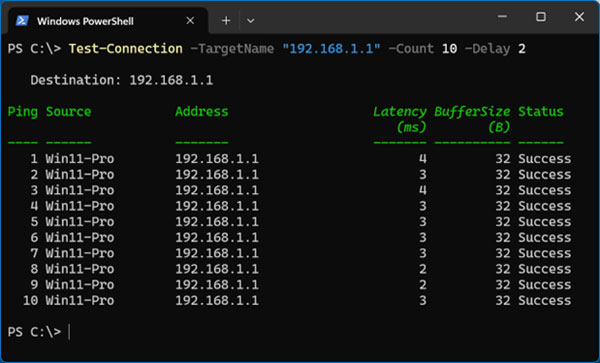Close the Windows PowerShell tab
Viewport: 600px width, 363px height.
coord(190,21)
